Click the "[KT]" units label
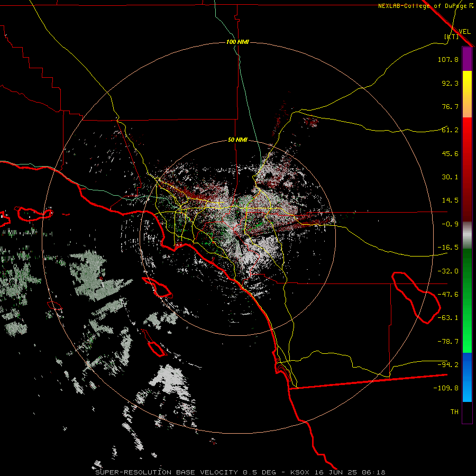This screenshot has height=476, width=476. (452, 36)
